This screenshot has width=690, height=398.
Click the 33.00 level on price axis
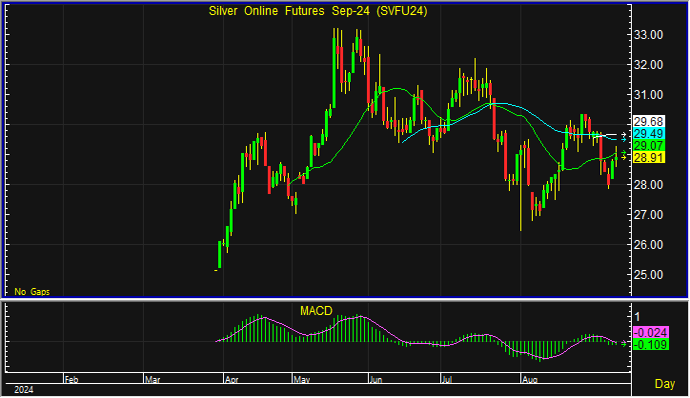pyautogui.click(x=648, y=35)
